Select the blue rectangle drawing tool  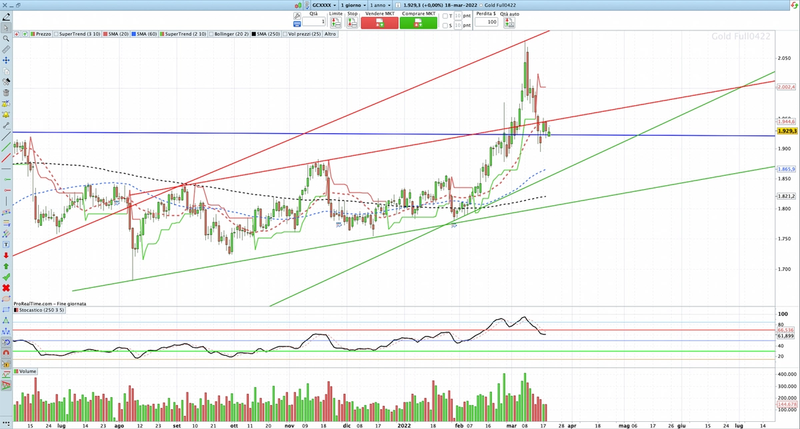(x=6, y=310)
